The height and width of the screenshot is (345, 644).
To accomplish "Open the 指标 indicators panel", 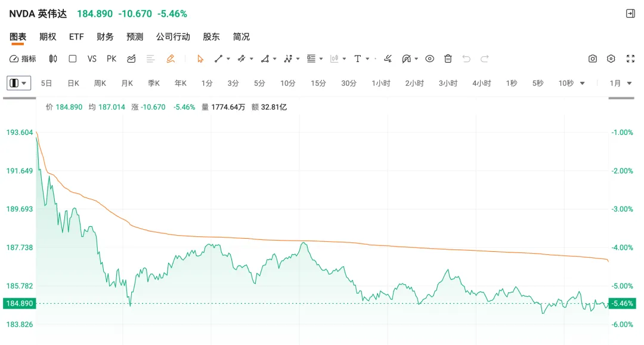I will pos(23,58).
